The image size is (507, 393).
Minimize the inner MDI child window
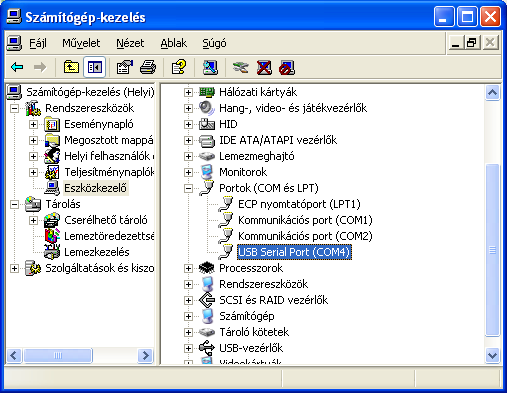(455, 43)
